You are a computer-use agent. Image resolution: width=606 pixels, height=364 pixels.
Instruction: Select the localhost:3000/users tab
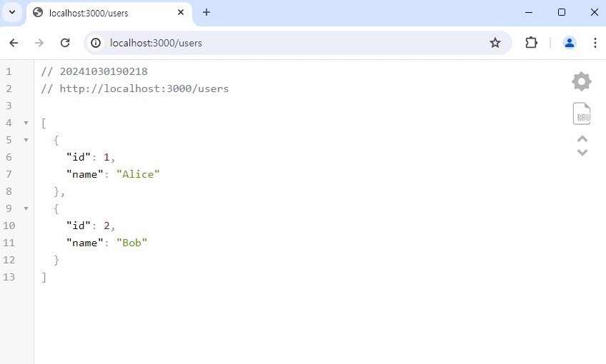109,13
